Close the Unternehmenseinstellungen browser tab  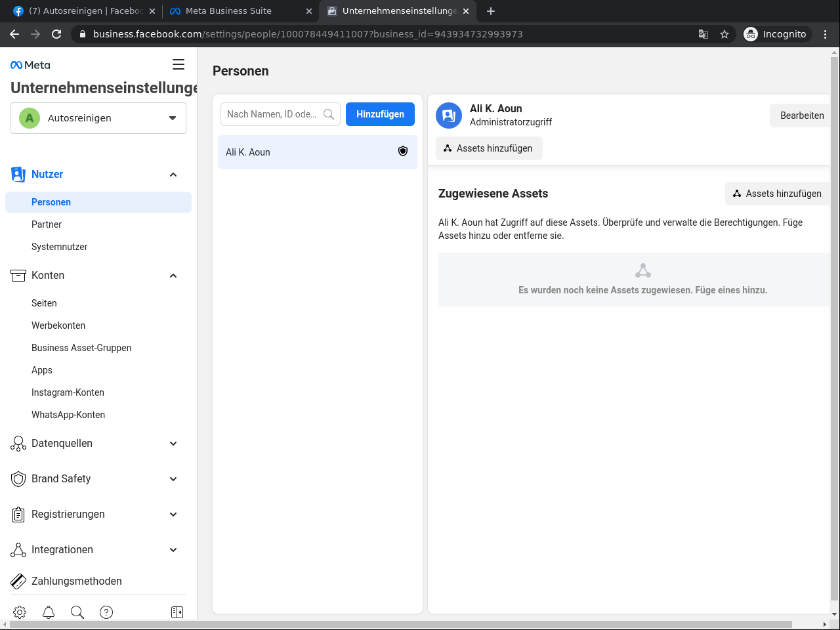pos(466,11)
